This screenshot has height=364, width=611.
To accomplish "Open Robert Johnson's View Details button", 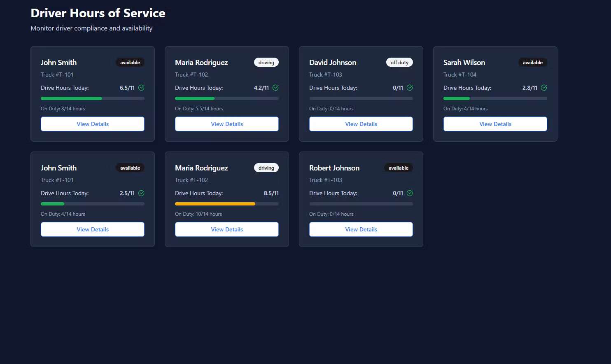I will [x=361, y=229].
